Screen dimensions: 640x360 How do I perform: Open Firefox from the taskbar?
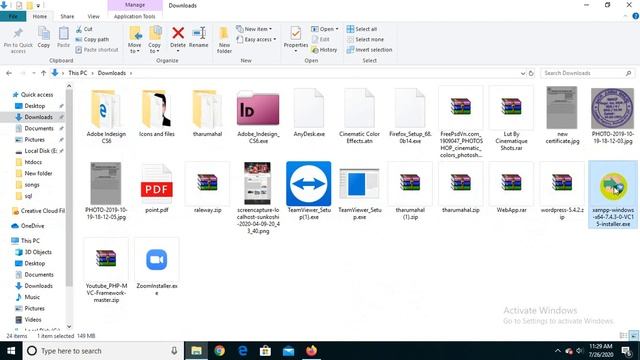point(311,351)
